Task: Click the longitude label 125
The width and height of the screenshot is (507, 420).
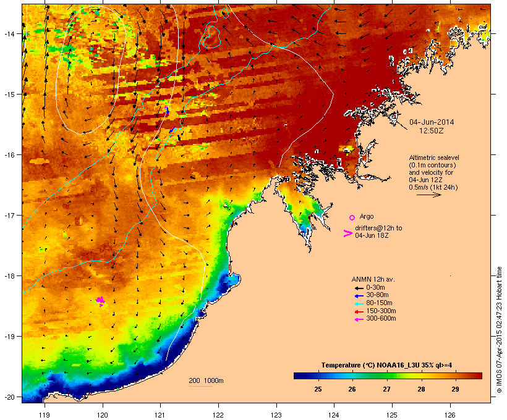Action: [x=392, y=415]
